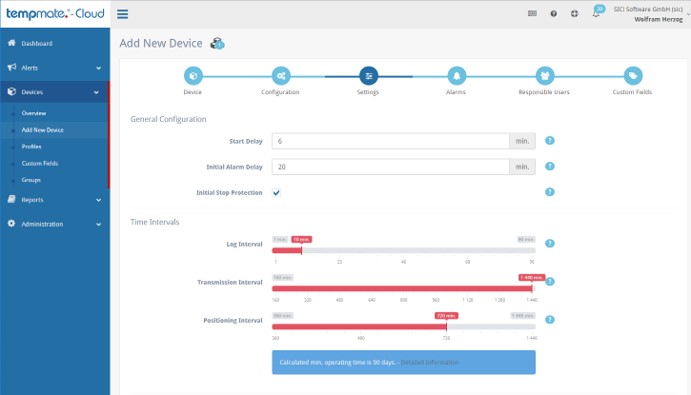Click the keyboard icon in top bar
691x395 pixels.
click(x=532, y=14)
